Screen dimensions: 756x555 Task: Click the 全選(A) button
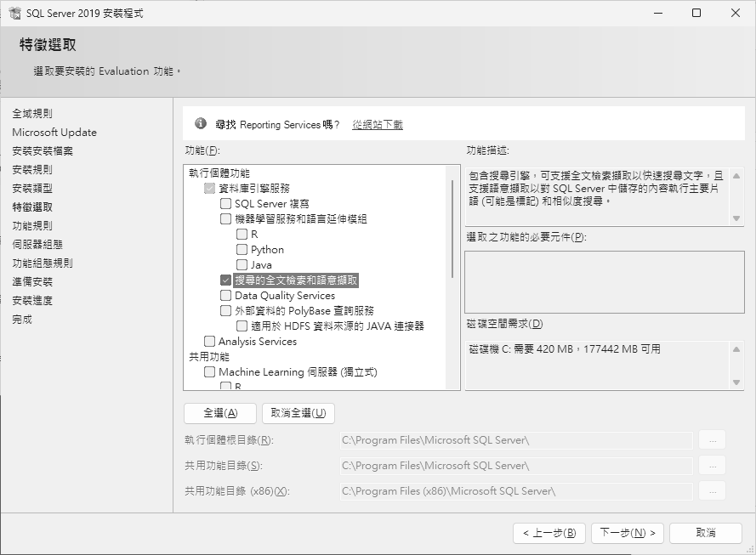220,413
